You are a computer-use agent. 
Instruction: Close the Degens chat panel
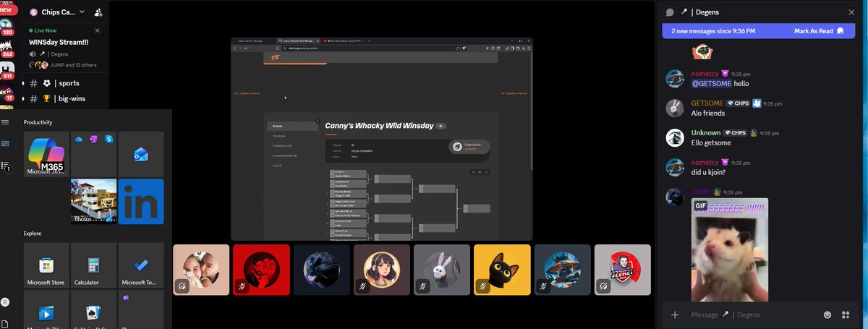click(851, 12)
